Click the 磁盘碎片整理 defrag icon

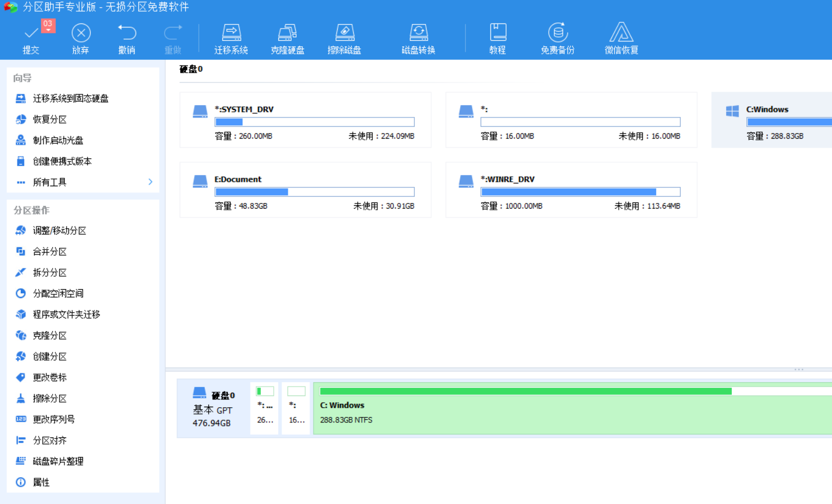click(x=21, y=461)
